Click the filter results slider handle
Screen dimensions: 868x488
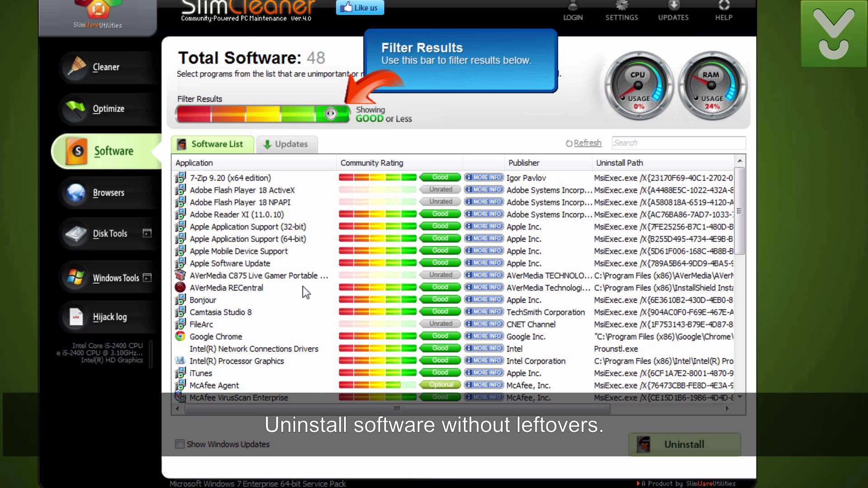[330, 113]
